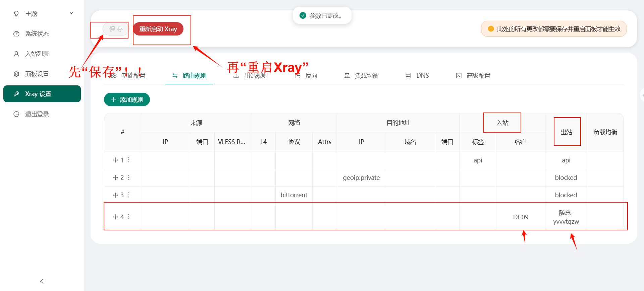
Task: Expand the 主题 theme submenu chevron
Action: pos(71,13)
